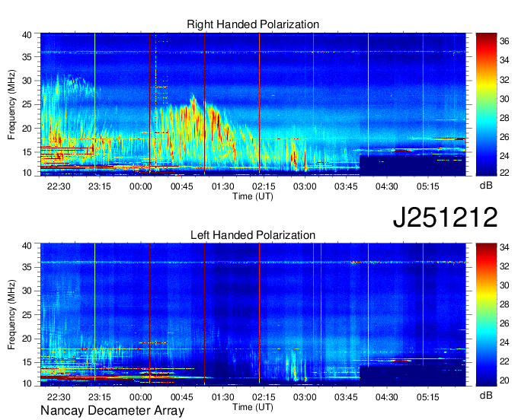
Task: Click the Frequency (MHz) axis label of the lower plot
Action: point(11,315)
